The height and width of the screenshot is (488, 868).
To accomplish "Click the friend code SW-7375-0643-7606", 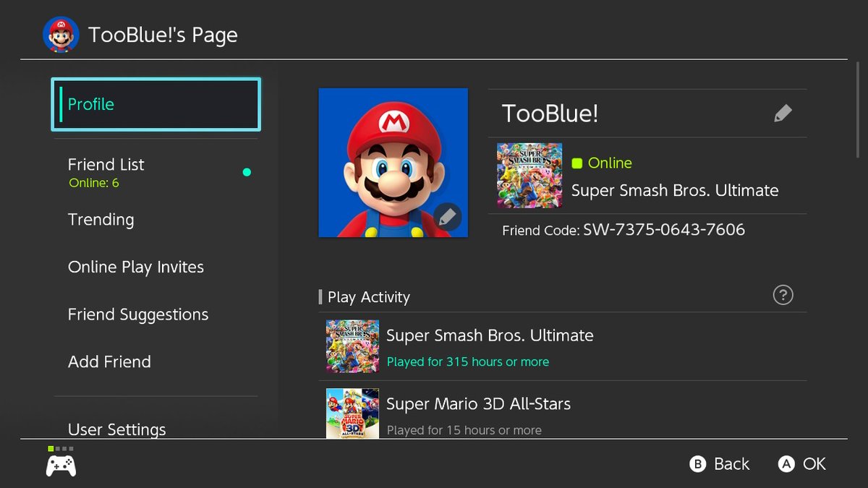I will 664,230.
